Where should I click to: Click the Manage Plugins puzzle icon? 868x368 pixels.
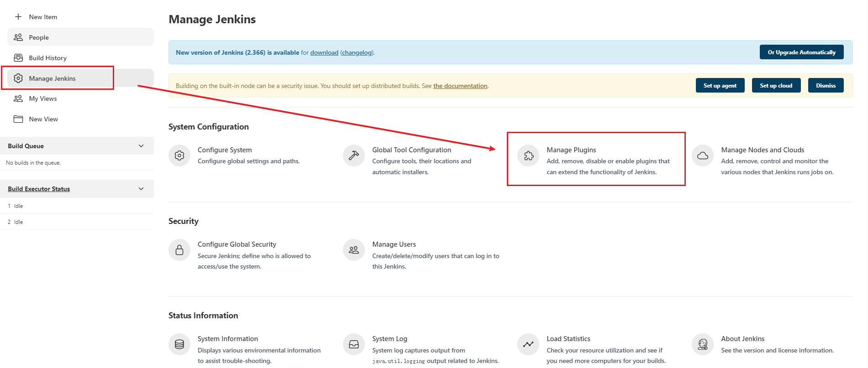click(528, 155)
